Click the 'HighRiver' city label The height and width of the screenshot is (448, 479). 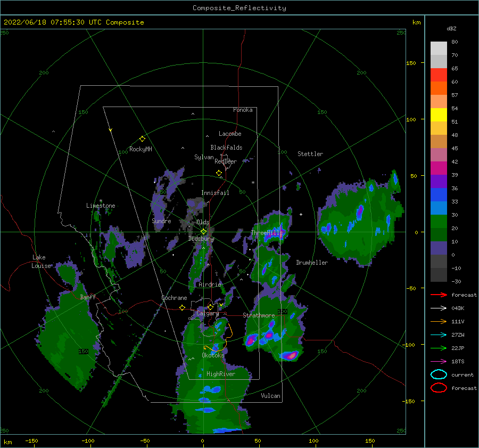[x=221, y=374]
